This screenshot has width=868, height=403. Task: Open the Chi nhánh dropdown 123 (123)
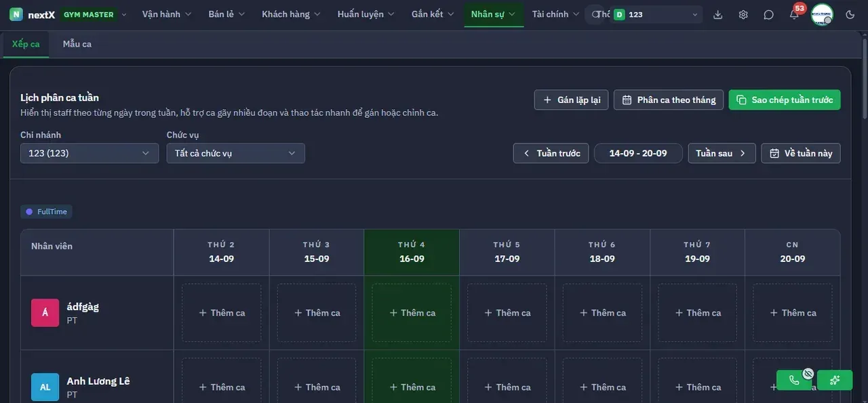tap(90, 153)
